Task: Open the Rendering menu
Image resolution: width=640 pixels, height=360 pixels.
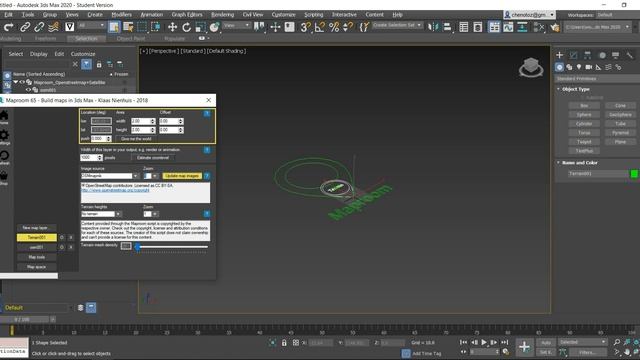Action: click(x=222, y=15)
